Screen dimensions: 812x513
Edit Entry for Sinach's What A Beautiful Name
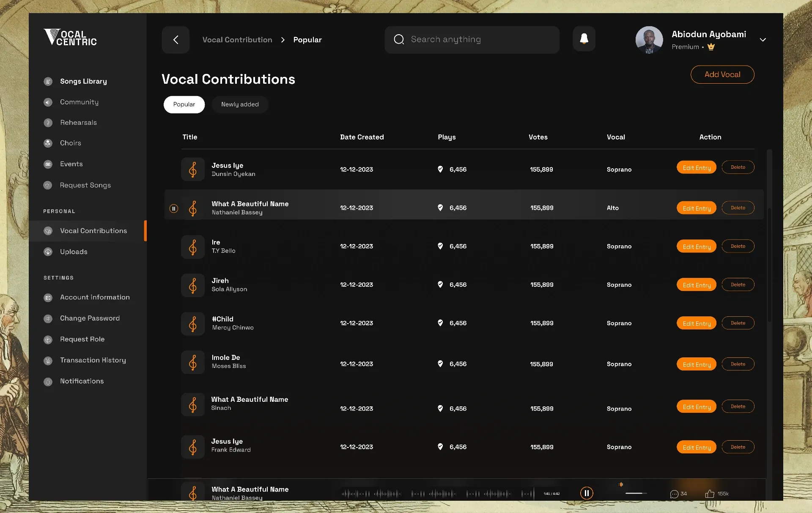click(697, 407)
